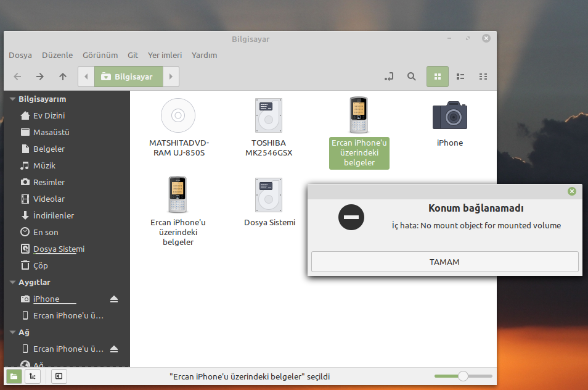Collapse the Bilgisayarım section
Screen dimensions: 588x390
(x=13, y=99)
